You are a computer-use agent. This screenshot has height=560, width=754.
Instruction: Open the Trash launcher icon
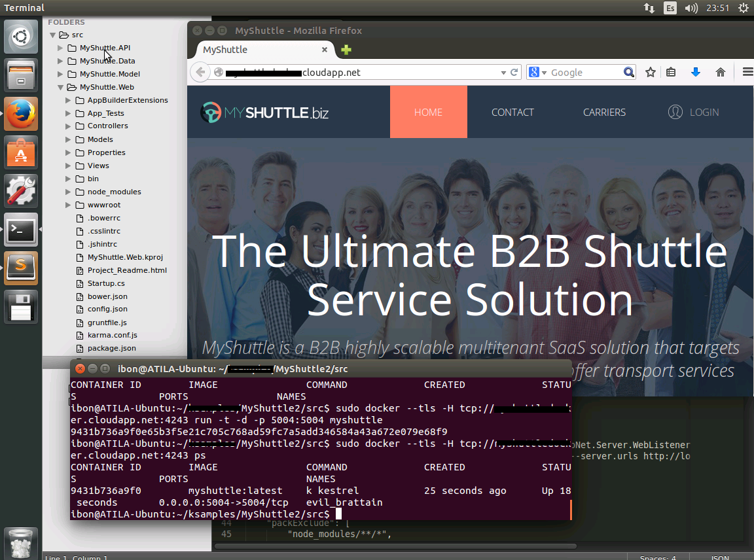click(x=21, y=543)
